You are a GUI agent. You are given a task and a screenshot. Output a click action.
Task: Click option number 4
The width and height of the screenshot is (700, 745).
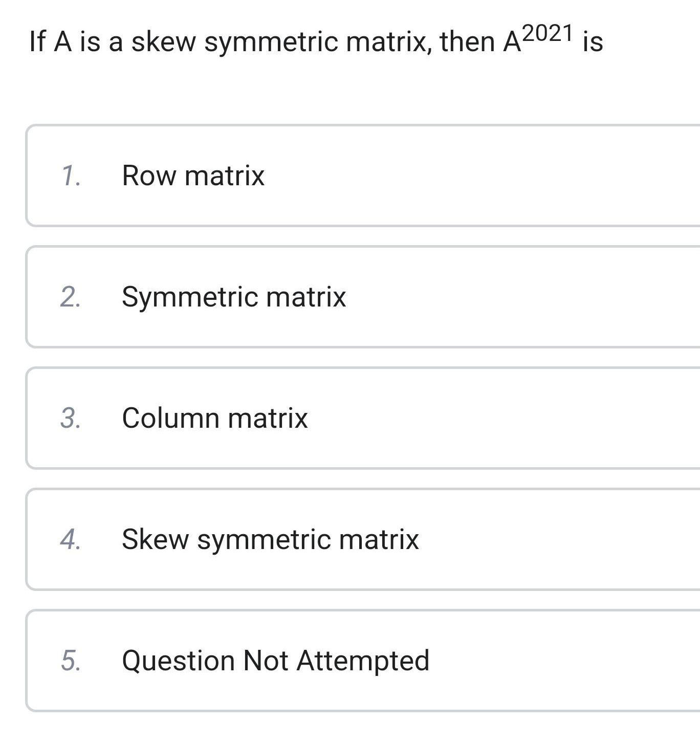tap(71, 538)
